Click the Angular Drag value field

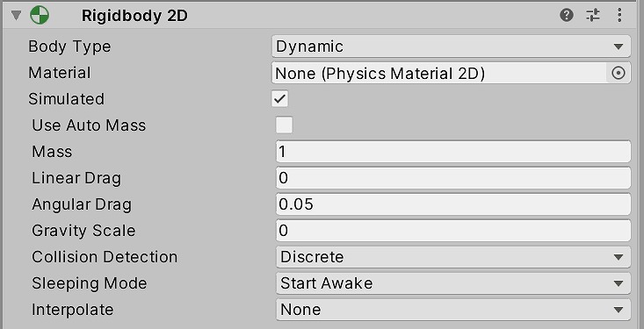click(x=453, y=204)
